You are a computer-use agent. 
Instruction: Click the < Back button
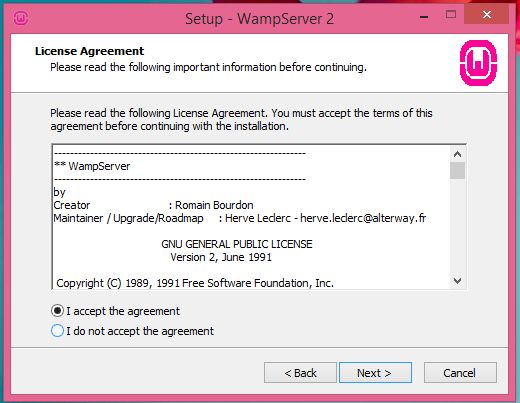click(300, 373)
